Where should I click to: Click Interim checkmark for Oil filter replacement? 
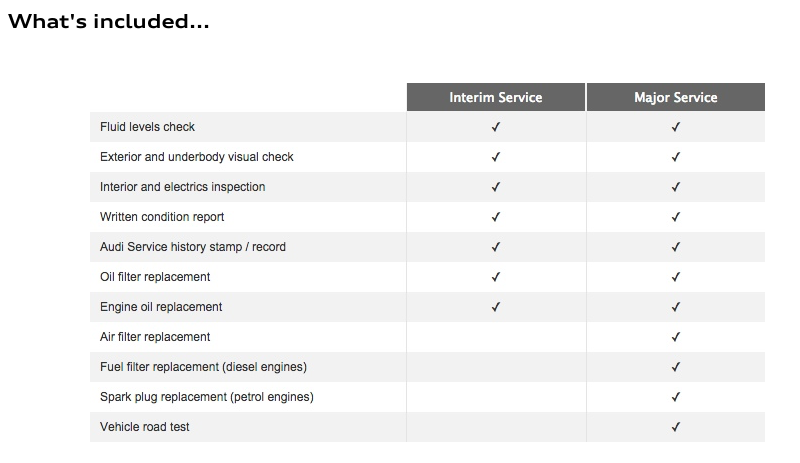coord(496,277)
